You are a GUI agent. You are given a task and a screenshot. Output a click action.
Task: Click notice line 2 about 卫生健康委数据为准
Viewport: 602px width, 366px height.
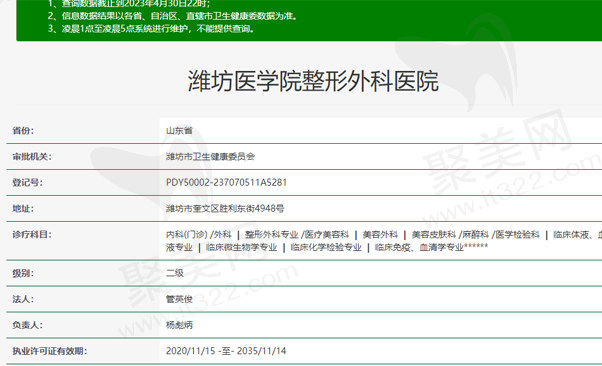[172, 16]
